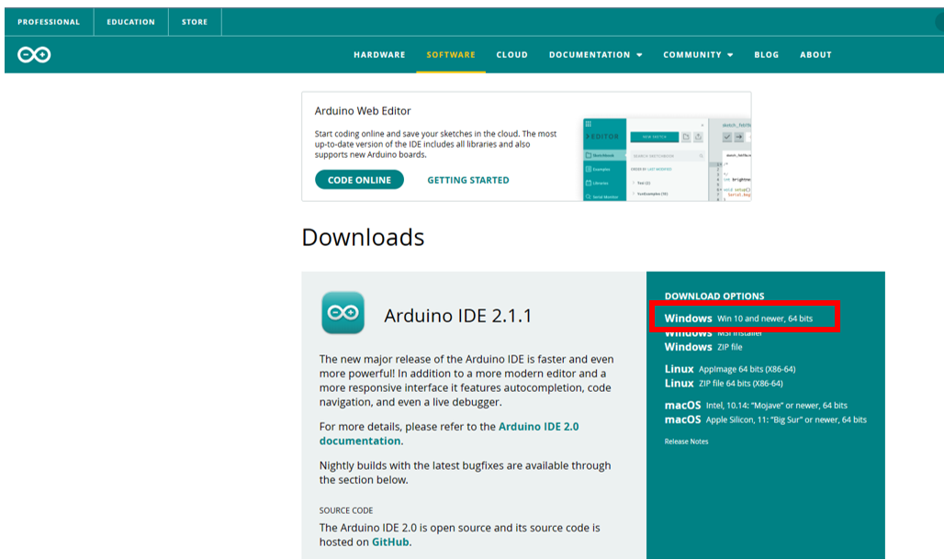Select the Software navigation tab
The height and width of the screenshot is (560, 944).
click(x=451, y=55)
